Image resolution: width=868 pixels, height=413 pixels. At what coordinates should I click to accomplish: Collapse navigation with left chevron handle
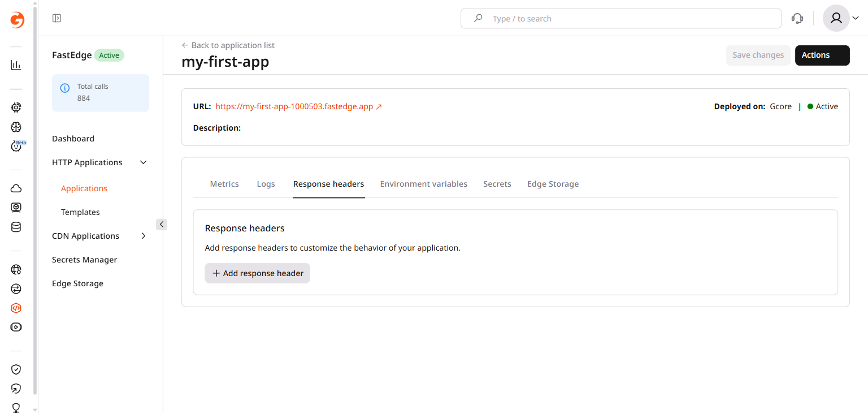162,224
